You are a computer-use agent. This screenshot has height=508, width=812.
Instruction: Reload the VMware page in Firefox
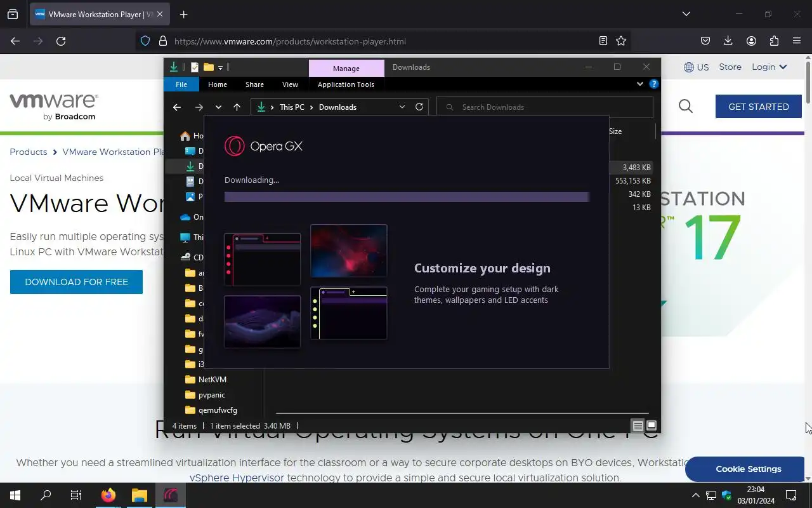click(61, 41)
